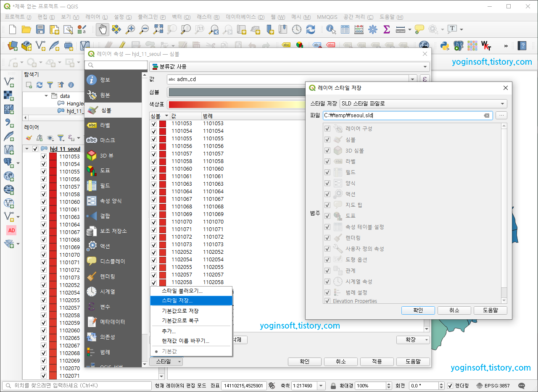Click the messages log icon in status bar
538x392 pixels.
coord(522,386)
